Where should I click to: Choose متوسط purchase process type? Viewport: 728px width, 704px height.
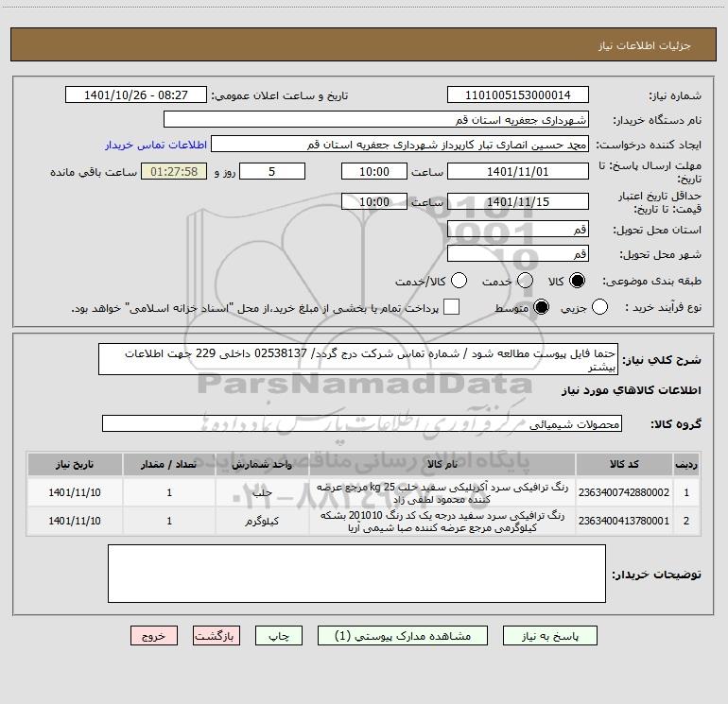[x=541, y=307]
